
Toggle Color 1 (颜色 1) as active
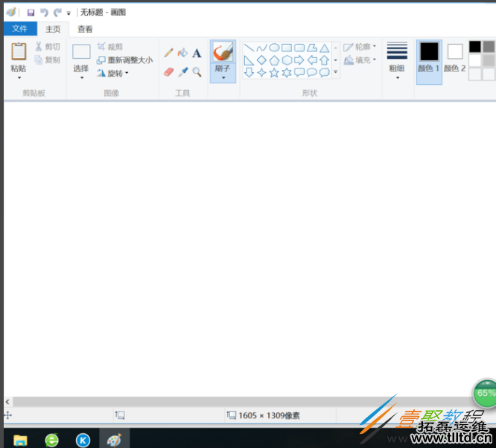[429, 57]
